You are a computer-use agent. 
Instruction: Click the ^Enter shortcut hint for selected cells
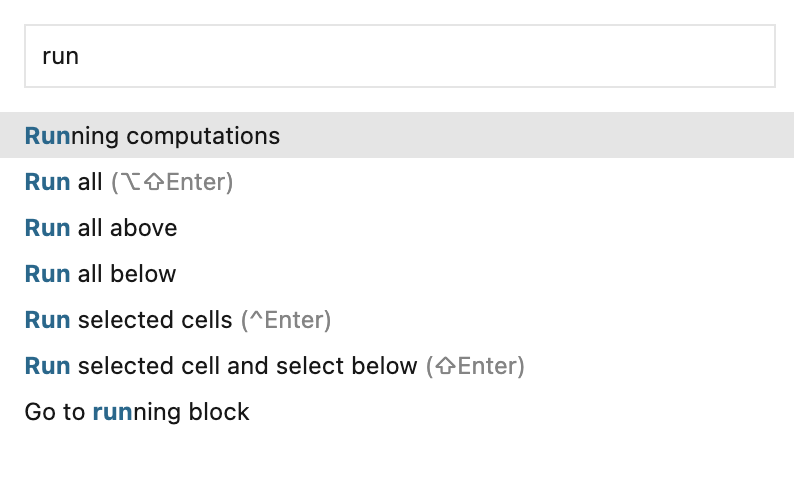tap(285, 320)
